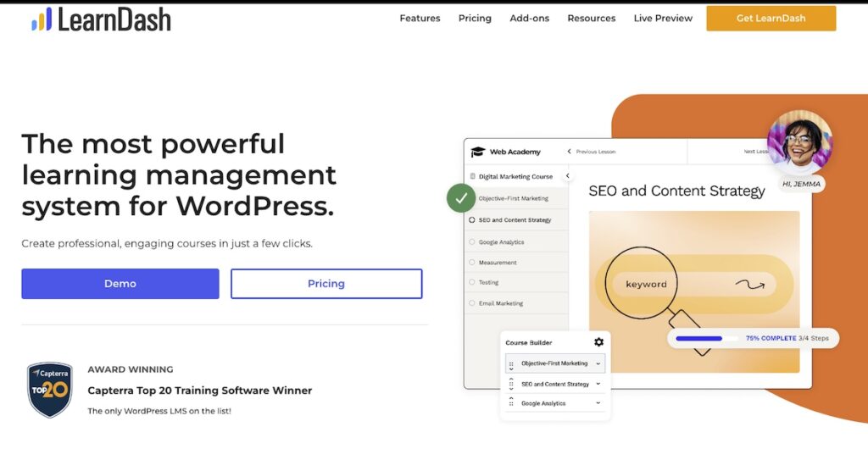Click the 75% complete progress bar
This screenshot has height=471, width=868.
click(707, 338)
